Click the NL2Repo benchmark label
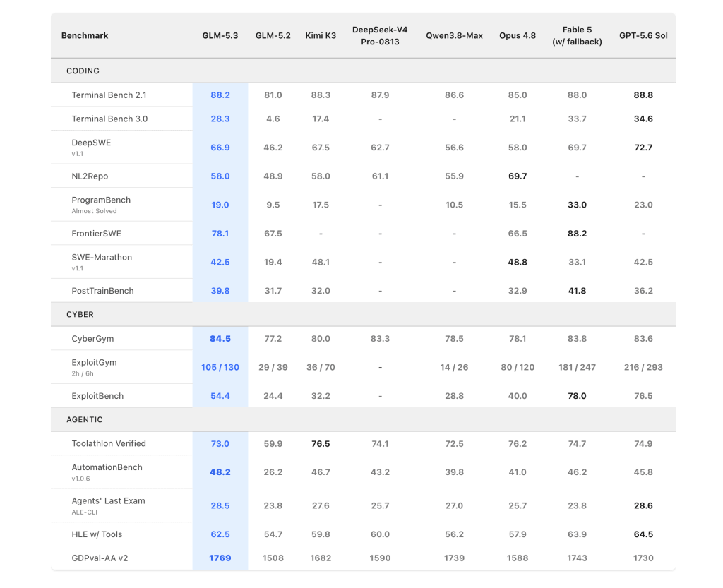This screenshot has width=723, height=588. coord(90,176)
